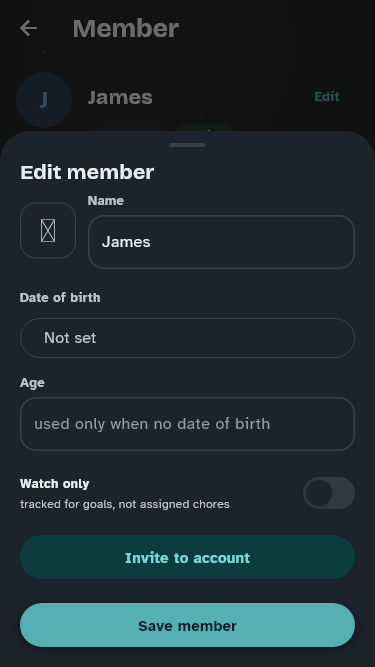The width and height of the screenshot is (375, 667).
Task: Click the Edit link next to James
Action: point(327,97)
